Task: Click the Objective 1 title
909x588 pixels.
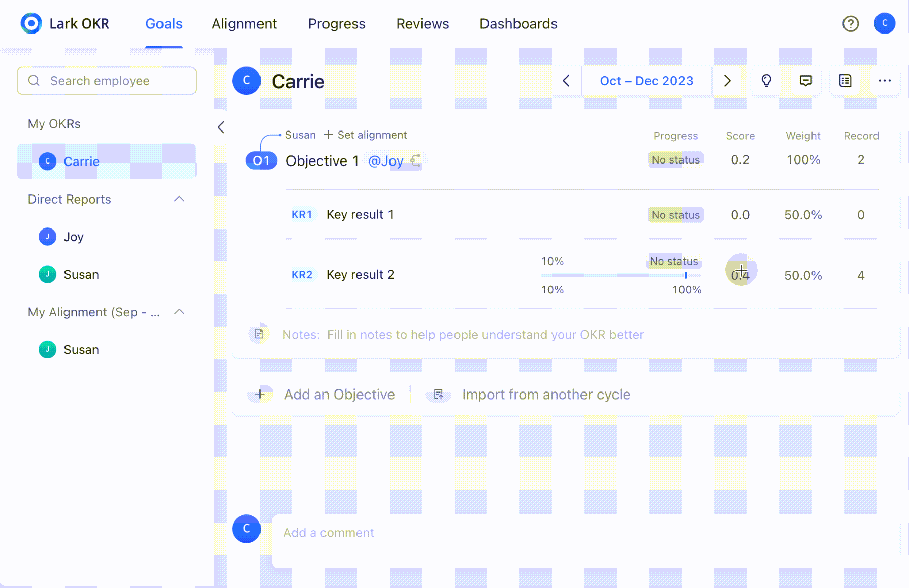Action: 322,161
